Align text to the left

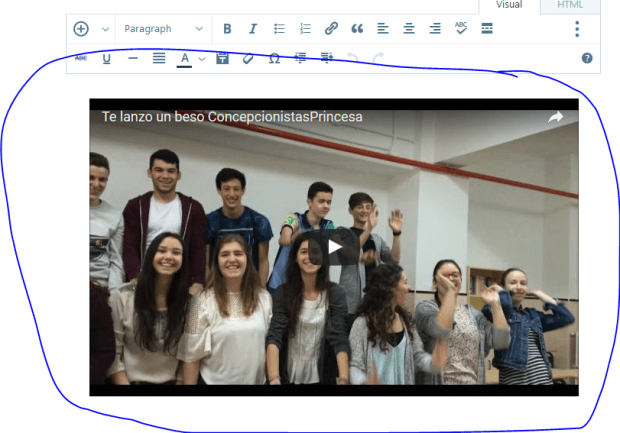[x=383, y=29]
